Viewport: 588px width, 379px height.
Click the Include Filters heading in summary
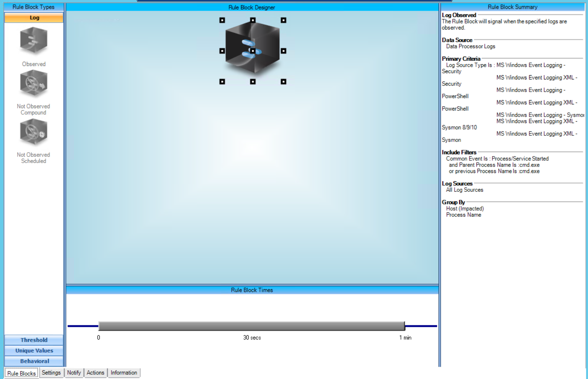point(459,152)
